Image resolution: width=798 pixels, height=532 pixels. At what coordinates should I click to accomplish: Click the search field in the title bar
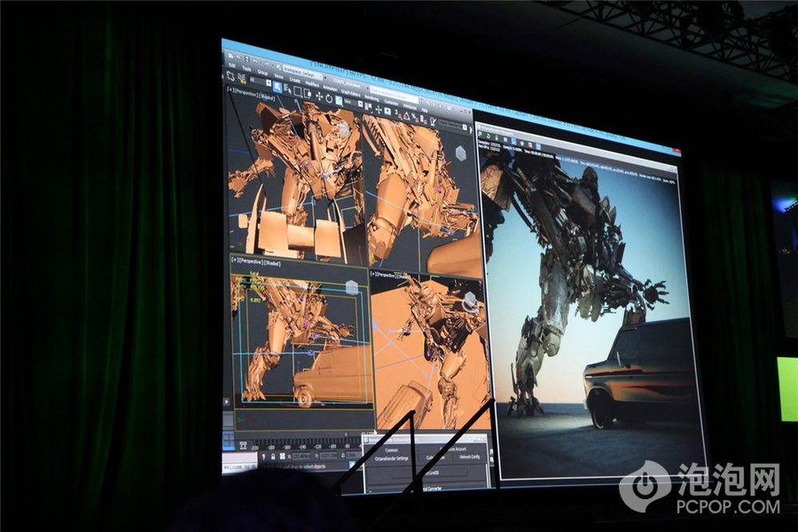pyautogui.click(x=394, y=95)
